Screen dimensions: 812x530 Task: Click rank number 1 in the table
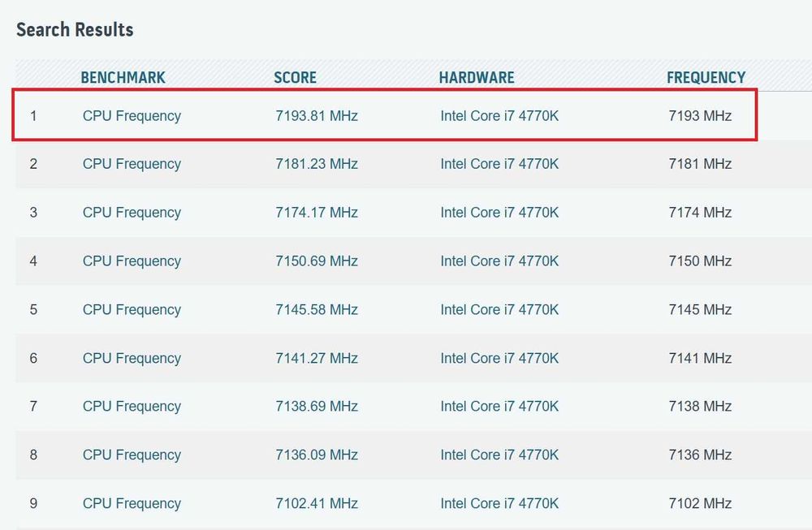[x=33, y=115]
